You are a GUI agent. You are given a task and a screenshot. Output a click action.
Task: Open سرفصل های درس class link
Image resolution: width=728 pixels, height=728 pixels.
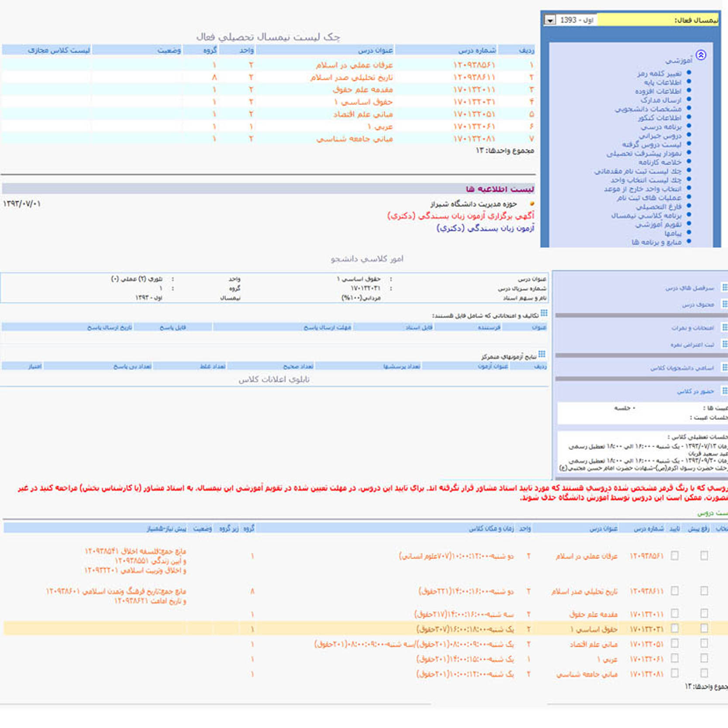pos(690,288)
